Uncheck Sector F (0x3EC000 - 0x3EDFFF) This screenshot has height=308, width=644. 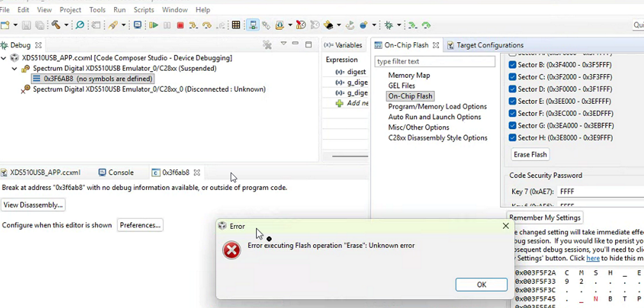(x=512, y=113)
